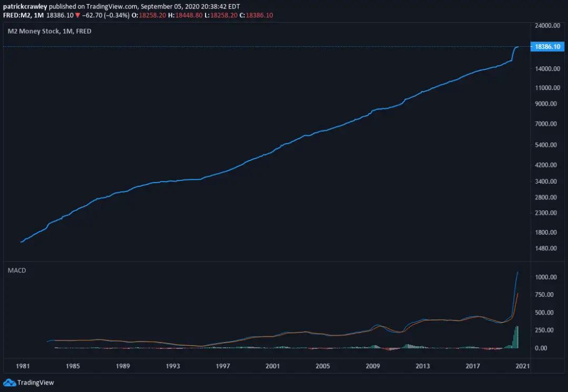Image resolution: width=568 pixels, height=392 pixels.
Task: Click the 2021 time axis label
Action: 523,366
